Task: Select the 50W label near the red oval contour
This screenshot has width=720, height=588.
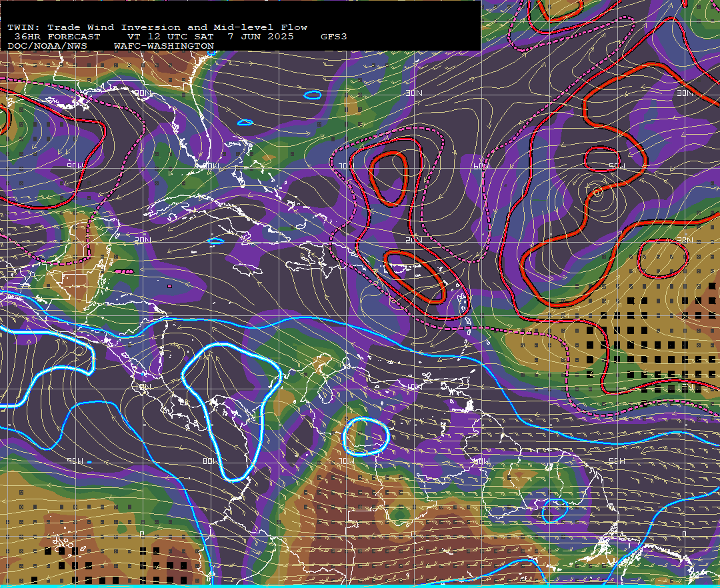Action: pyautogui.click(x=617, y=166)
